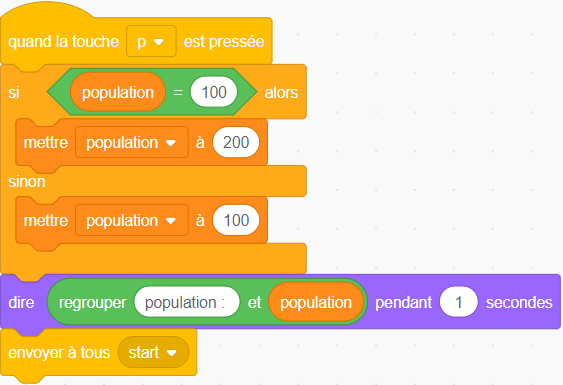Select the population variable in the condition
The height and width of the screenshot is (385, 563).
click(x=118, y=92)
